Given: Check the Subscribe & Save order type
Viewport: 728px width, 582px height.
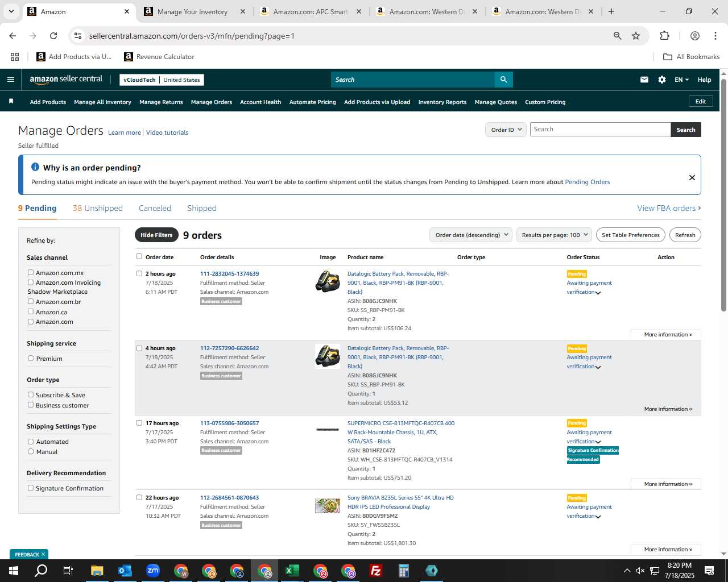Looking at the screenshot, I should coord(31,394).
